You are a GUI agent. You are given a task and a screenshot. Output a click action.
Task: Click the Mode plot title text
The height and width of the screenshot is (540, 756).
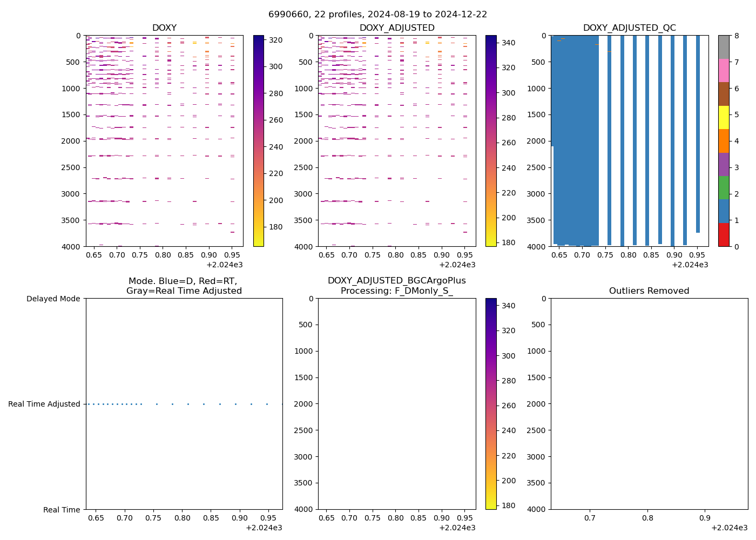[184, 286]
